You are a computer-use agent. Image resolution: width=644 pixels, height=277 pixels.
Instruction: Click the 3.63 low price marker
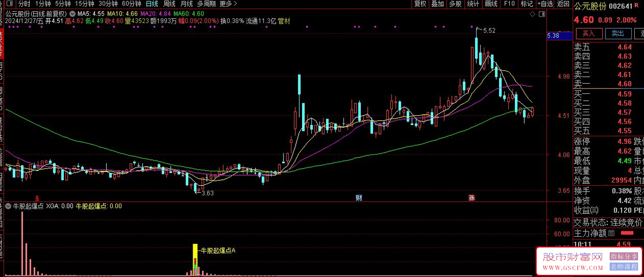click(207, 193)
